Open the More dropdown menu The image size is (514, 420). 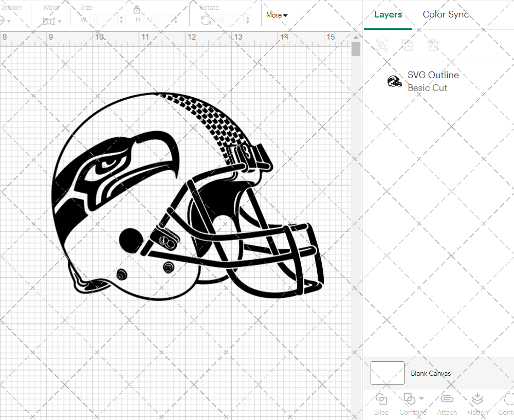point(277,15)
